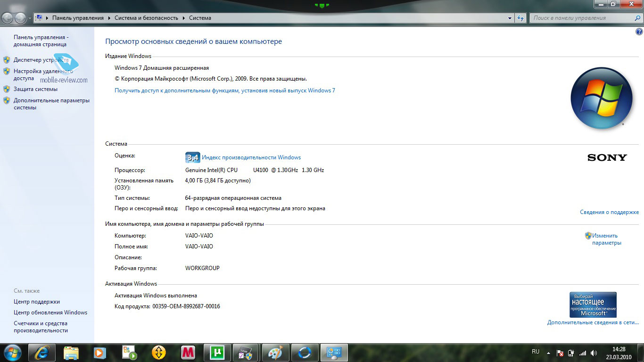Click 'Изменить параметры' link

click(607, 239)
